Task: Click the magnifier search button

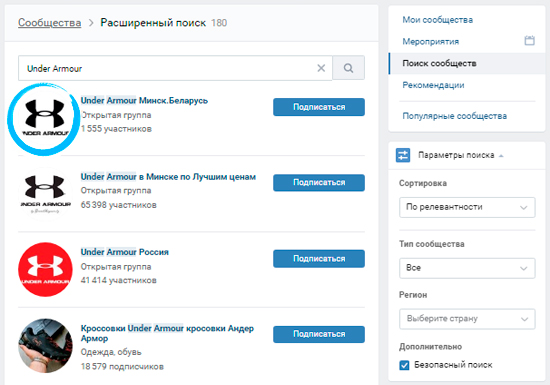Action: coord(348,68)
